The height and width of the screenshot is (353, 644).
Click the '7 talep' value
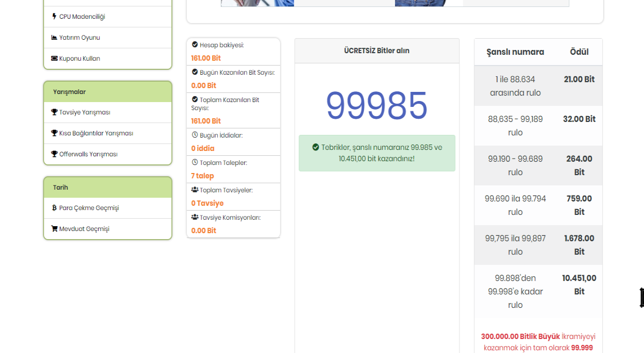(202, 176)
